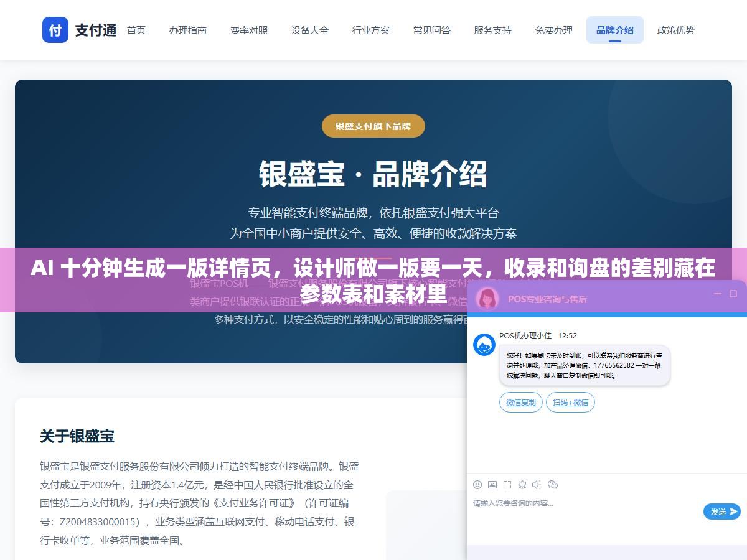Go to 办理指南 in the navigation
The width and height of the screenshot is (747, 560).
(187, 30)
